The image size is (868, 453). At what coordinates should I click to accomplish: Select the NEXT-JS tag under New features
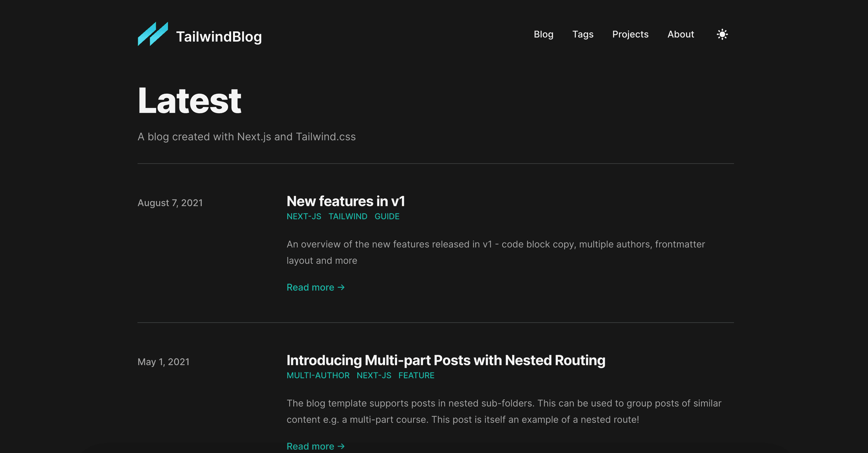click(x=303, y=216)
